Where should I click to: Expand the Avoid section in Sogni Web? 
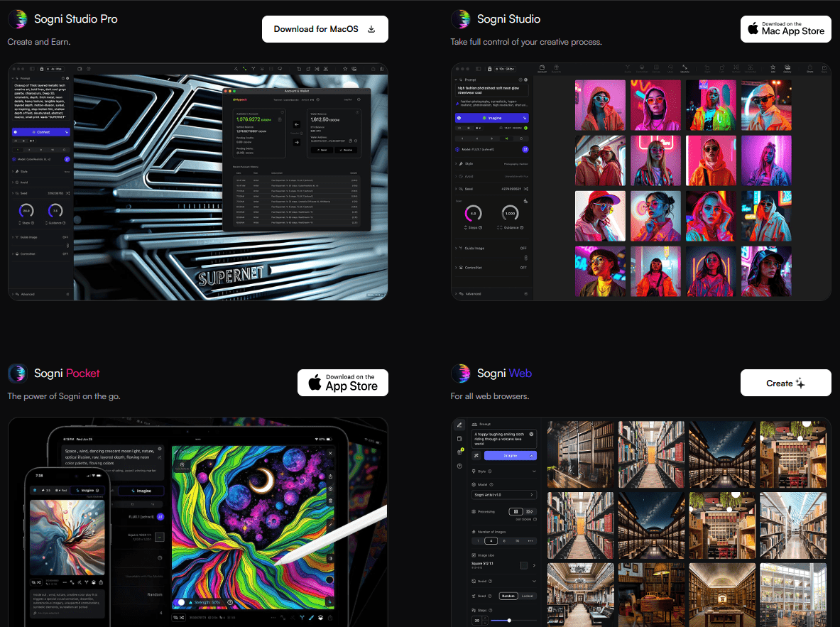(534, 581)
